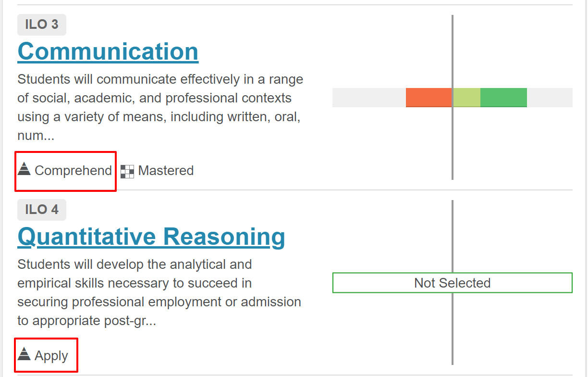The width and height of the screenshot is (588, 377).
Task: Click the Communication description text
Action: (160, 107)
